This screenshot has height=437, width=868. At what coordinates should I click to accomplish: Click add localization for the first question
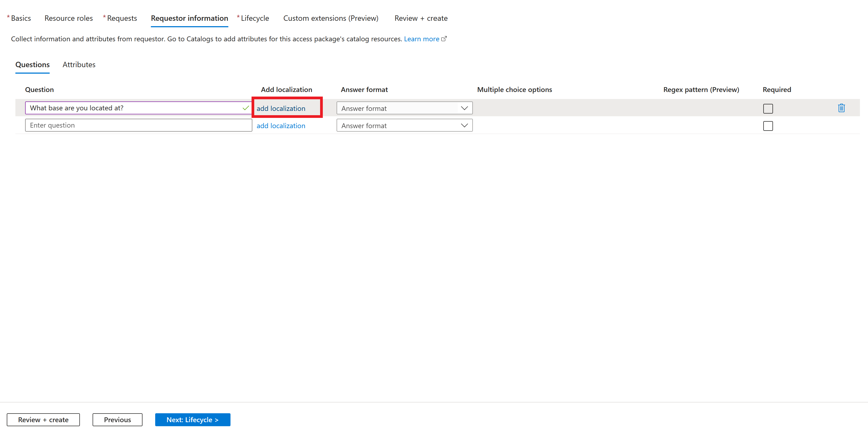(x=281, y=108)
